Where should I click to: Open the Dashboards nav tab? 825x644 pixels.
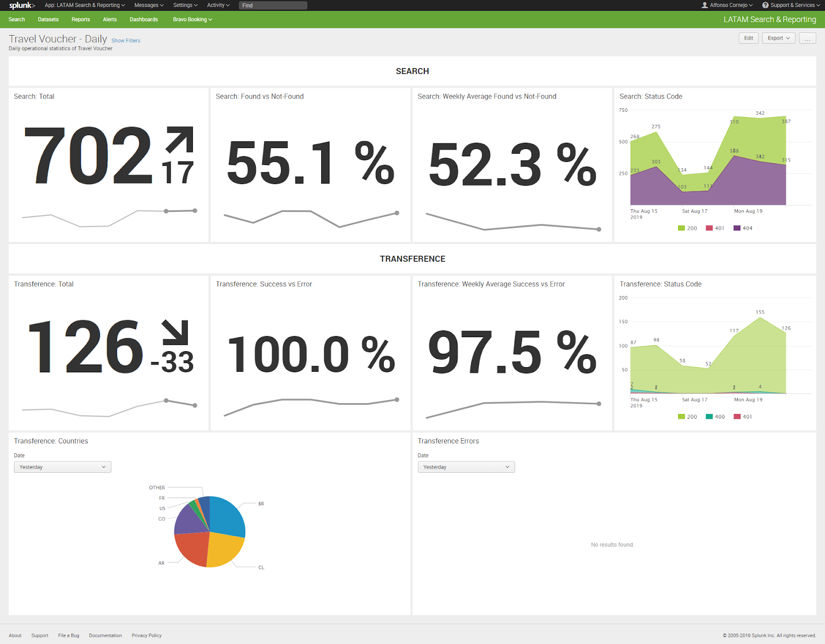coord(144,20)
